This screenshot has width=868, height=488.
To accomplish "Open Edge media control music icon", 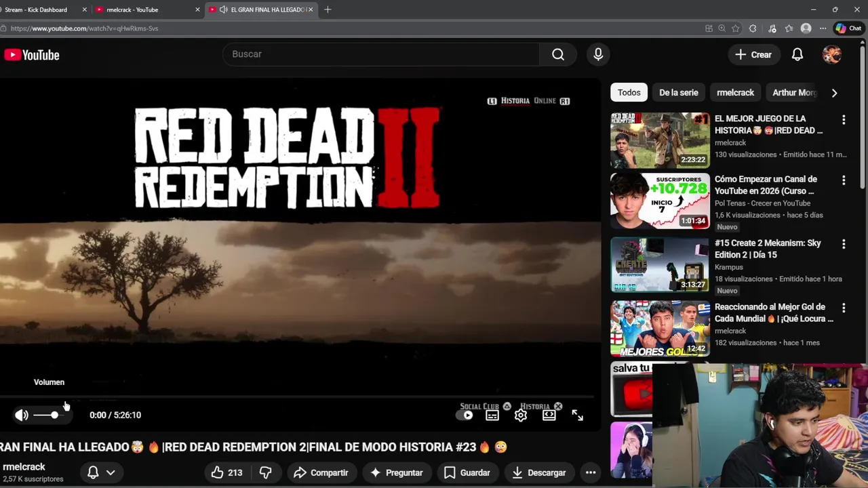I will point(772,28).
